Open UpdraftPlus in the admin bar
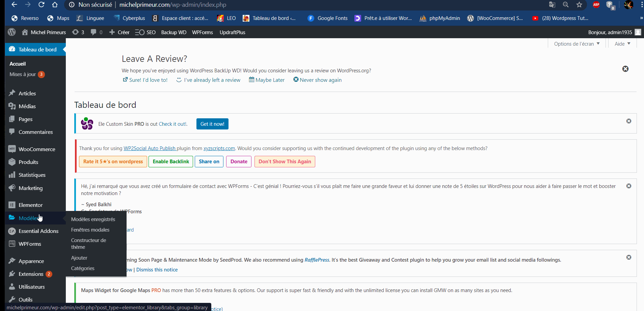 pyautogui.click(x=233, y=32)
